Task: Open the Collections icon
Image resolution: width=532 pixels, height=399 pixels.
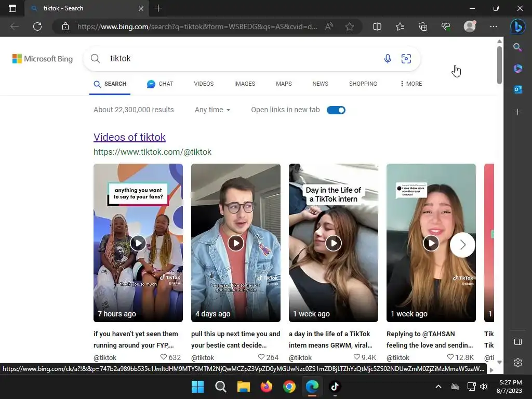Action: pos(423,26)
